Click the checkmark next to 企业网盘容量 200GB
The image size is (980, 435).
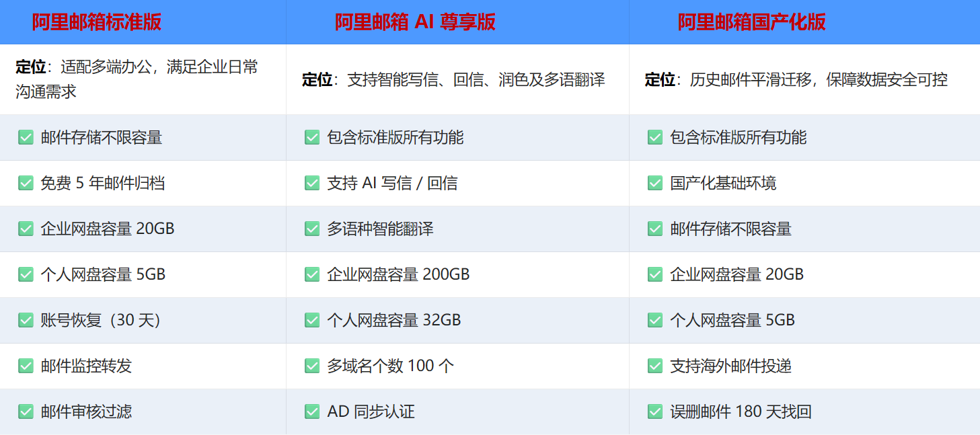312,274
